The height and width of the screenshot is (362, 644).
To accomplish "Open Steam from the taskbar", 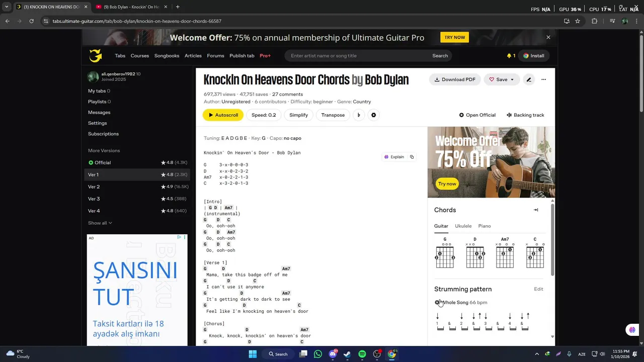I will point(347,354).
